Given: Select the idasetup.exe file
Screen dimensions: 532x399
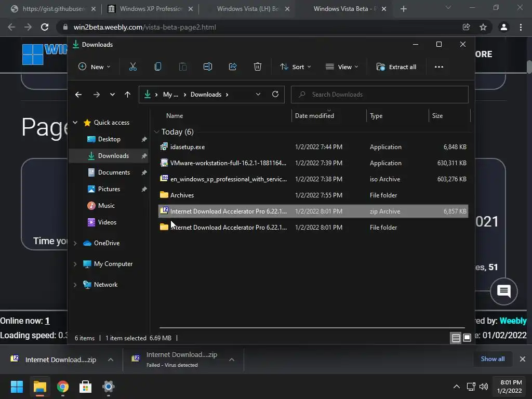Looking at the screenshot, I should 313,147.
